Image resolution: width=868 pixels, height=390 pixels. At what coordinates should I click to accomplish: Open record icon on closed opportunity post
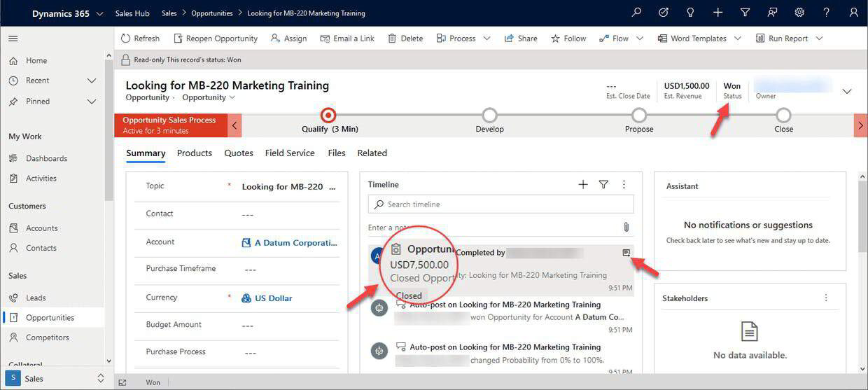pos(626,253)
